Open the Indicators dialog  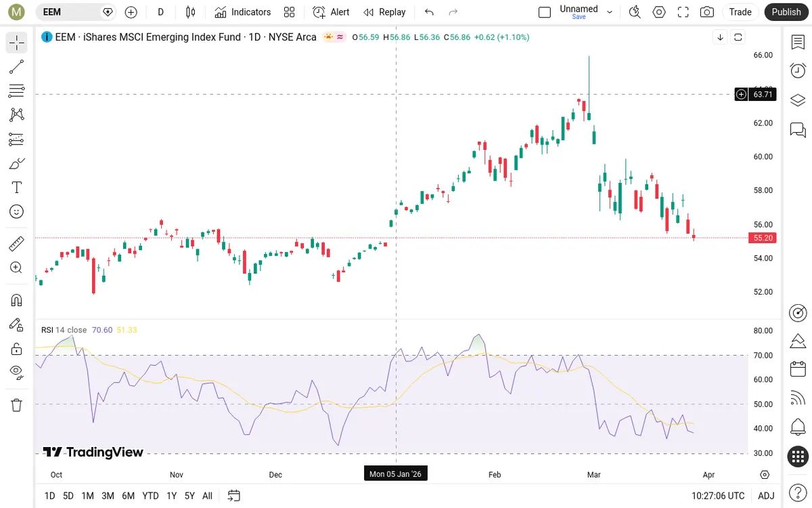pos(243,12)
